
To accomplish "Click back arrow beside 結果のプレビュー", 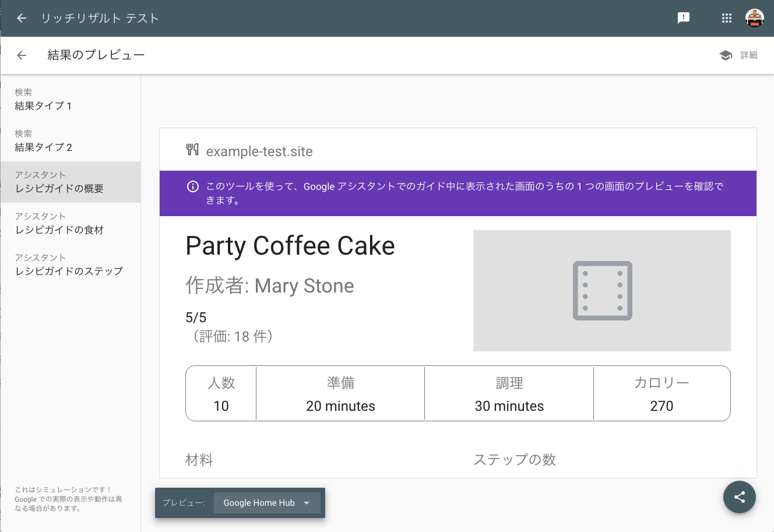I will [22, 55].
